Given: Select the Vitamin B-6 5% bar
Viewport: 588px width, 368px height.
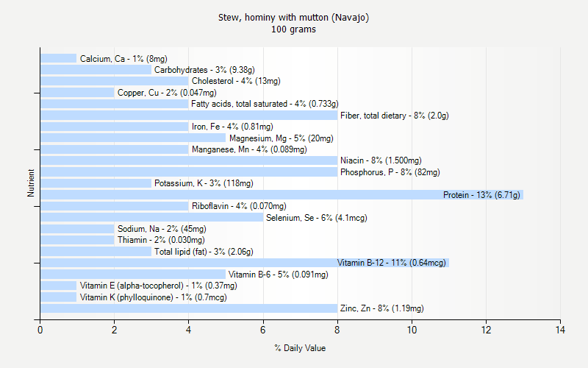Looking at the screenshot, I should point(133,275).
